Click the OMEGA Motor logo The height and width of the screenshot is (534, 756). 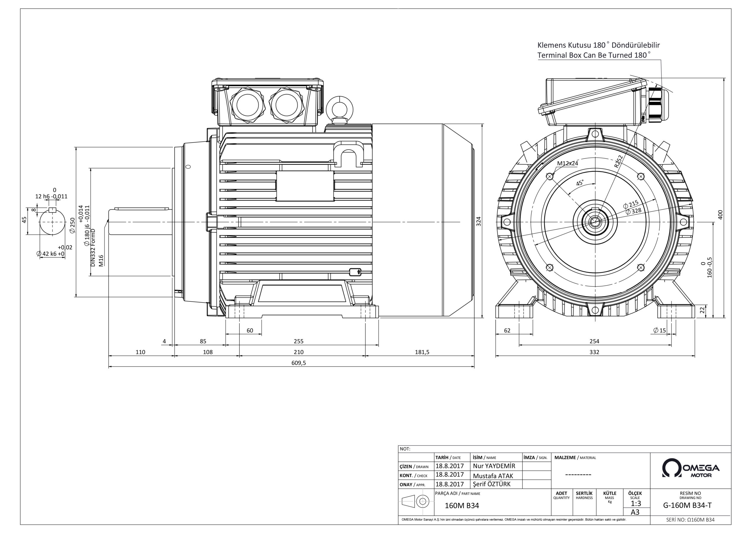(x=690, y=468)
